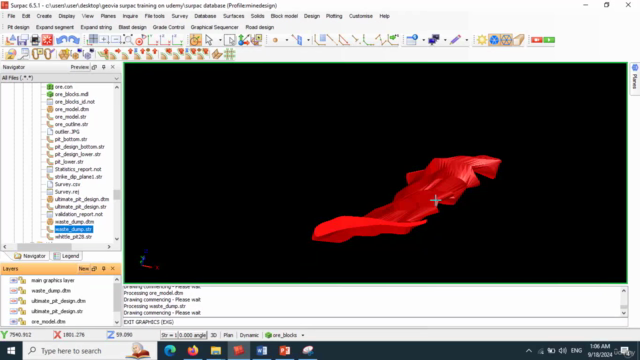Toggle lock on main graphics layer
This screenshot has height=360, width=640.
[x=22, y=280]
